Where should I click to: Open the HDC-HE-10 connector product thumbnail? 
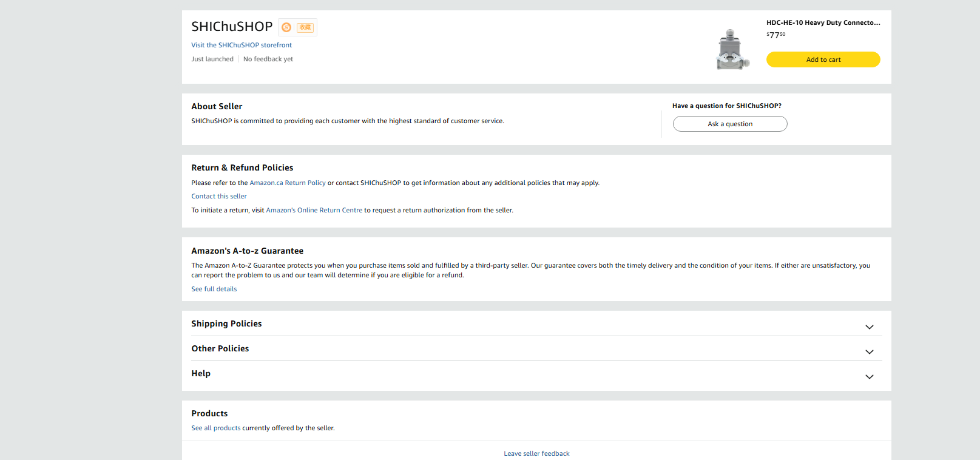click(x=732, y=49)
